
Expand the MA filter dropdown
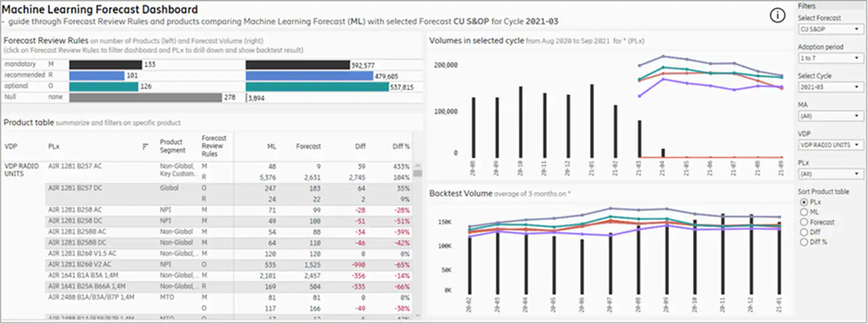point(830,116)
